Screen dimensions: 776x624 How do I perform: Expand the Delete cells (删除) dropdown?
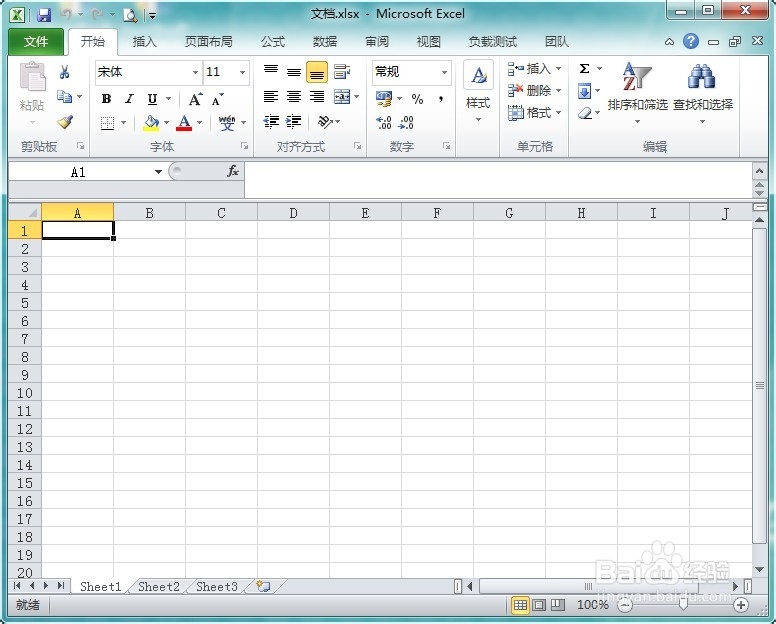click(x=558, y=91)
